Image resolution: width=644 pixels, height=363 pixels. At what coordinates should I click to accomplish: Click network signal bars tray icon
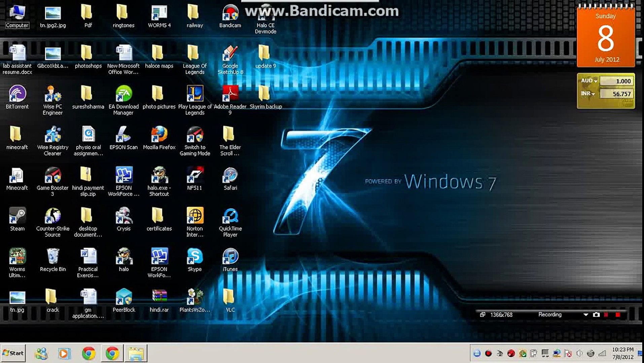point(602,353)
